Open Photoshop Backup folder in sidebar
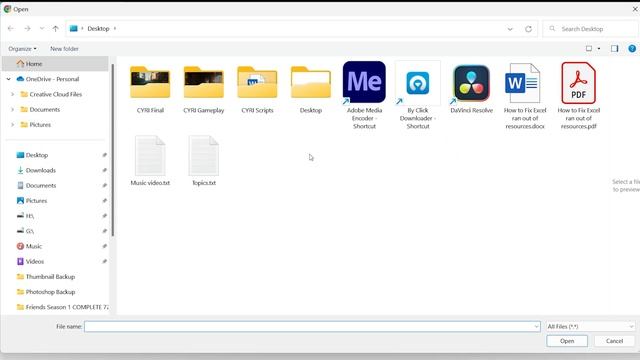The height and width of the screenshot is (360, 640). (50, 292)
